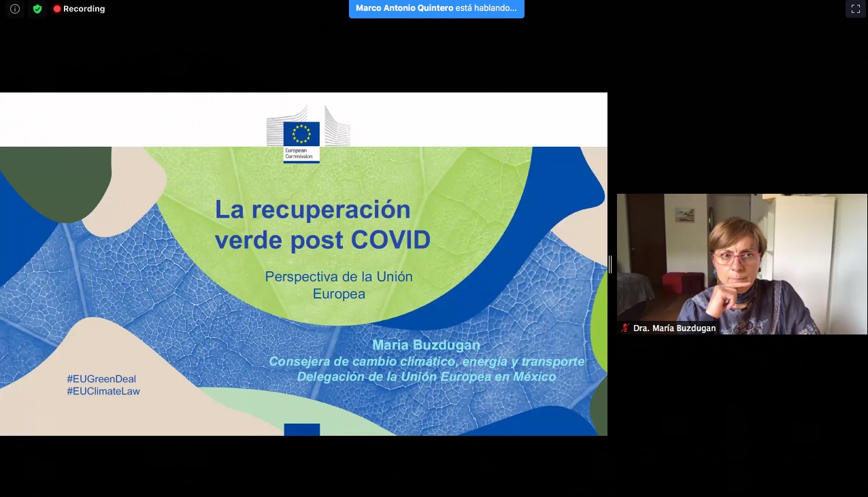868x497 pixels.
Task: Click the green encryption shield icon
Action: 37,9
